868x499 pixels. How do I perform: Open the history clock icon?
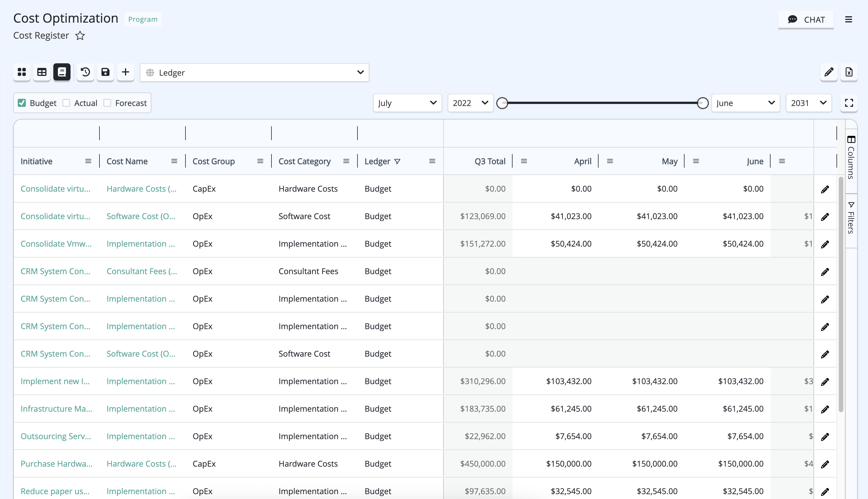coord(85,72)
